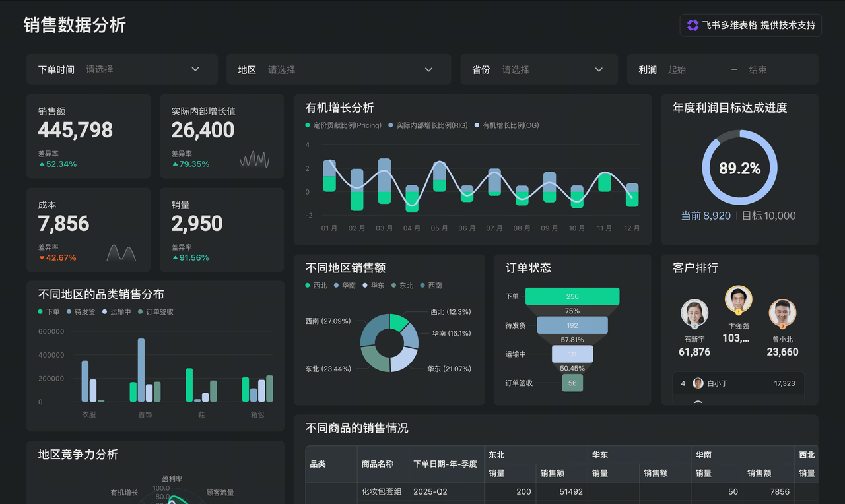The height and width of the screenshot is (504, 845).
Task: Click the 下单日期-年-季度 column header
Action: coord(445,464)
